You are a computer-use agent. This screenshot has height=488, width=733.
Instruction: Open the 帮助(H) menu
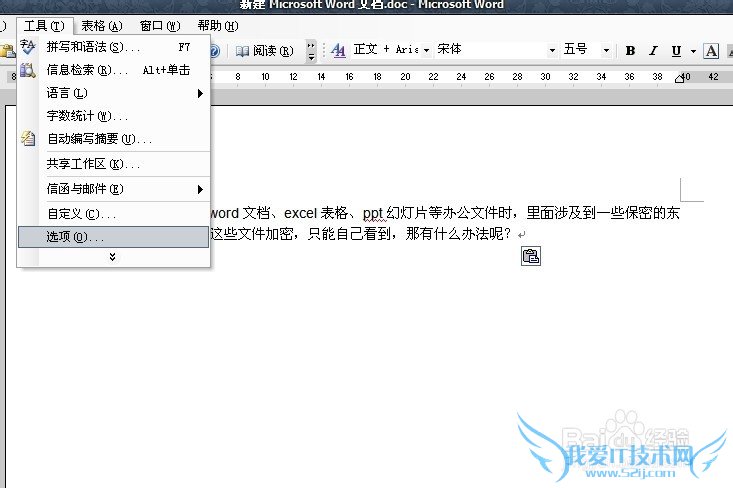(x=218, y=26)
